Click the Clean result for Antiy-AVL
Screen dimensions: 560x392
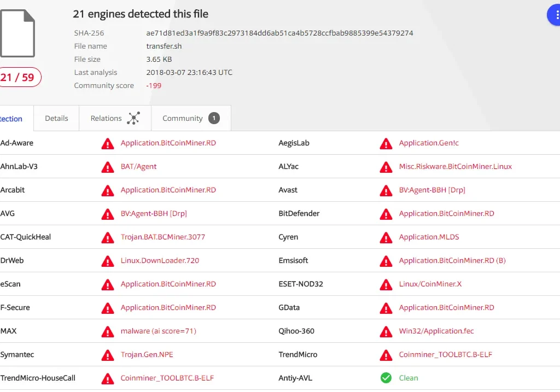(x=409, y=378)
